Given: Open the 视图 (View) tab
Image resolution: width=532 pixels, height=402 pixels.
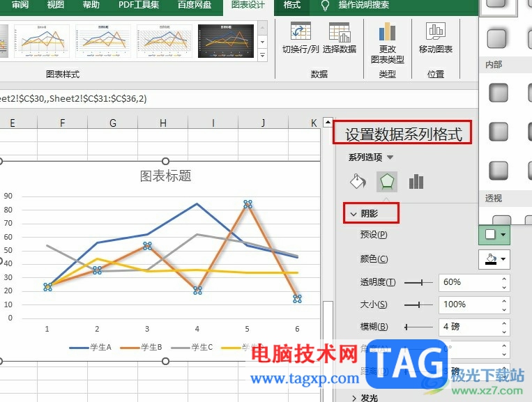Looking at the screenshot, I should (55, 5).
